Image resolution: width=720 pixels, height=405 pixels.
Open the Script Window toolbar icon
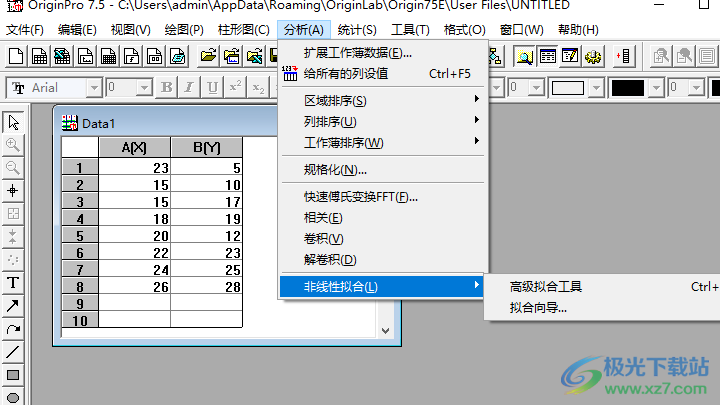pos(570,56)
